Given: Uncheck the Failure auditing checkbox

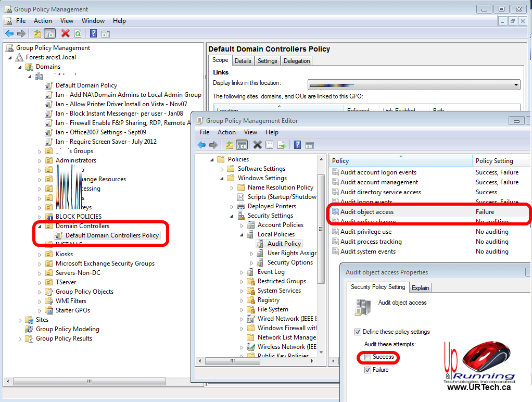Looking at the screenshot, I should (x=369, y=369).
